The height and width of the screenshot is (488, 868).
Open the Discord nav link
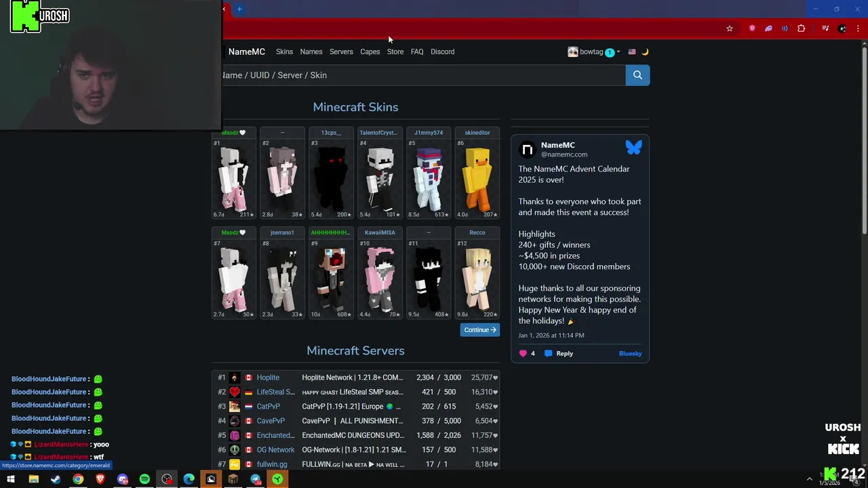point(443,52)
